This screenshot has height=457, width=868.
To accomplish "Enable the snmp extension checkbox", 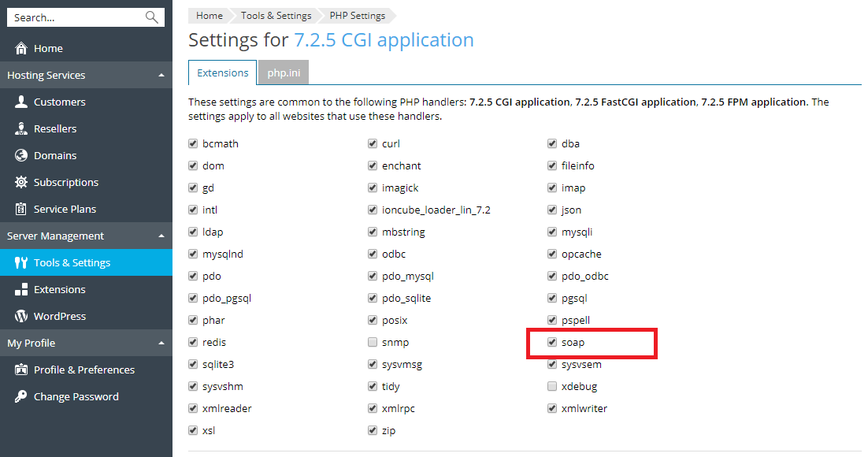I will tap(373, 343).
